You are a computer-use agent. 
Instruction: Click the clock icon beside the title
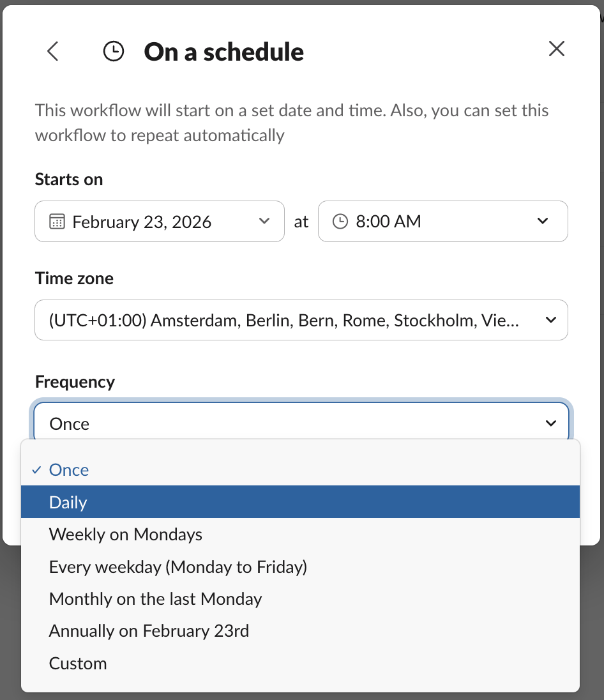(114, 52)
